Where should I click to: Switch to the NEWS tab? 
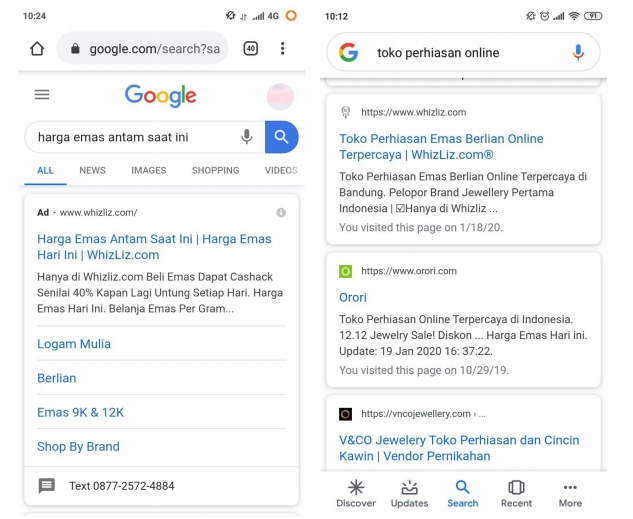92,170
